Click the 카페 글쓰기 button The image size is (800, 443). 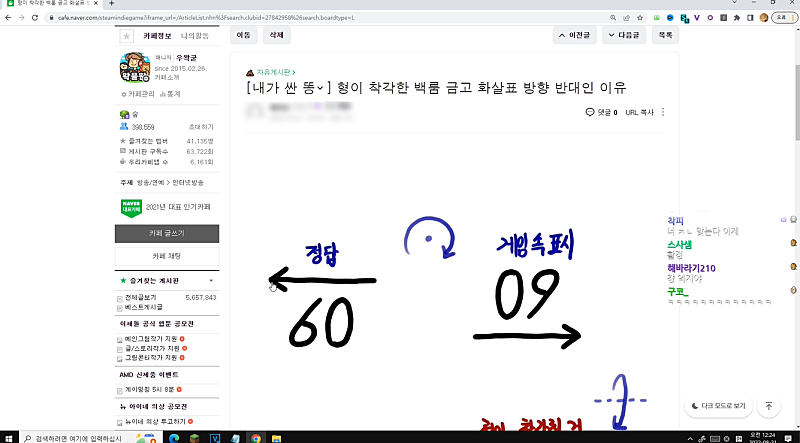(167, 233)
